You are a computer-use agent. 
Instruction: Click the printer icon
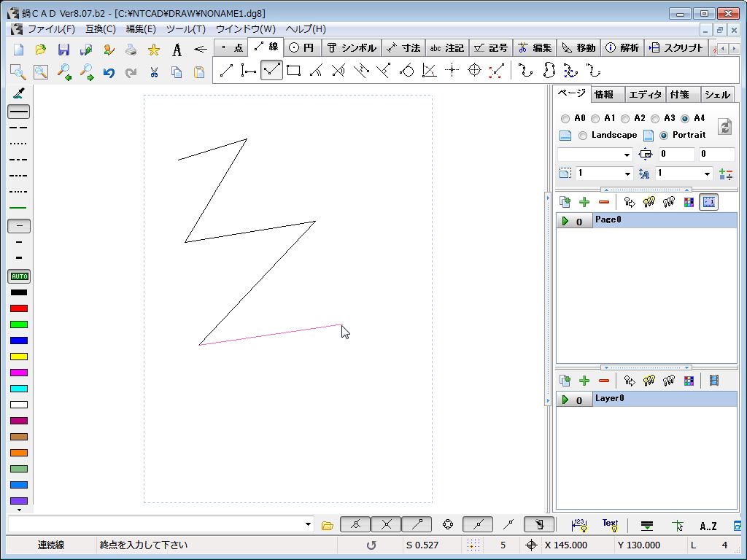pos(131,50)
